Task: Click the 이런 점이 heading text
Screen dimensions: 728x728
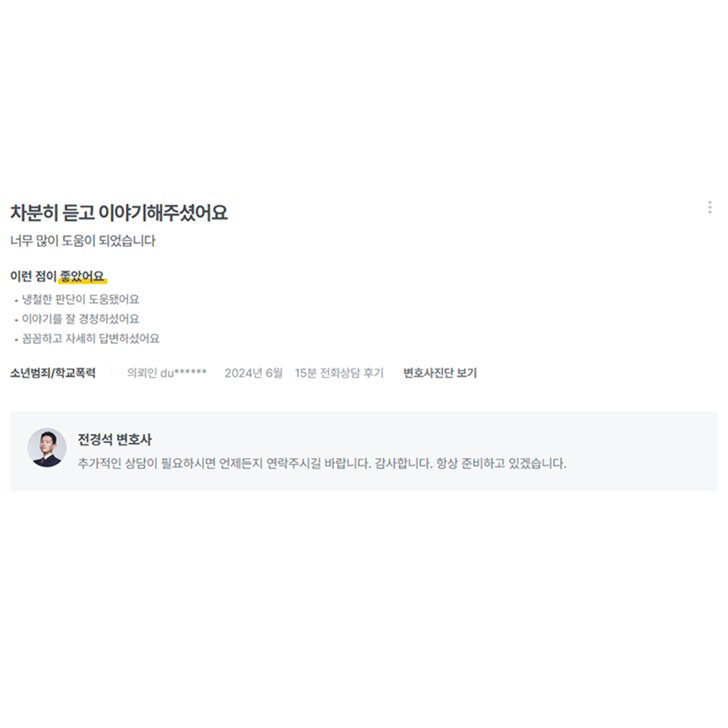Action: pyautogui.click(x=33, y=277)
